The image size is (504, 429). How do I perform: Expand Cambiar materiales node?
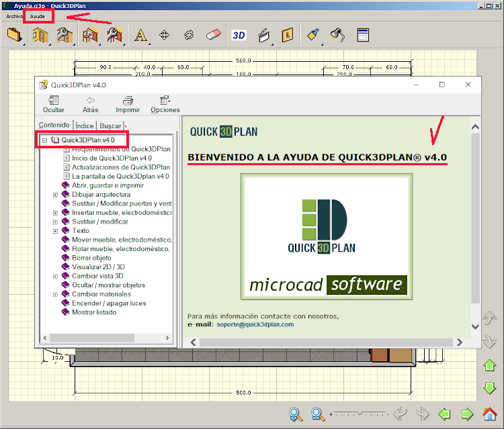click(55, 295)
